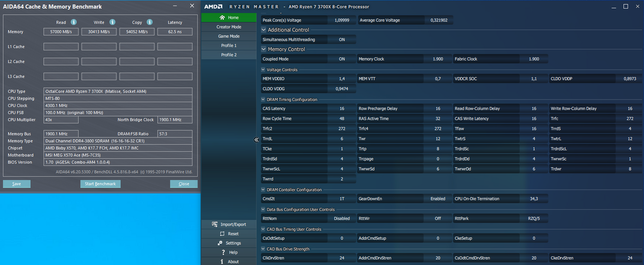This screenshot has width=644, height=265.
Task: Collapse DRAM Contoller Configuration subsection
Action: click(263, 190)
